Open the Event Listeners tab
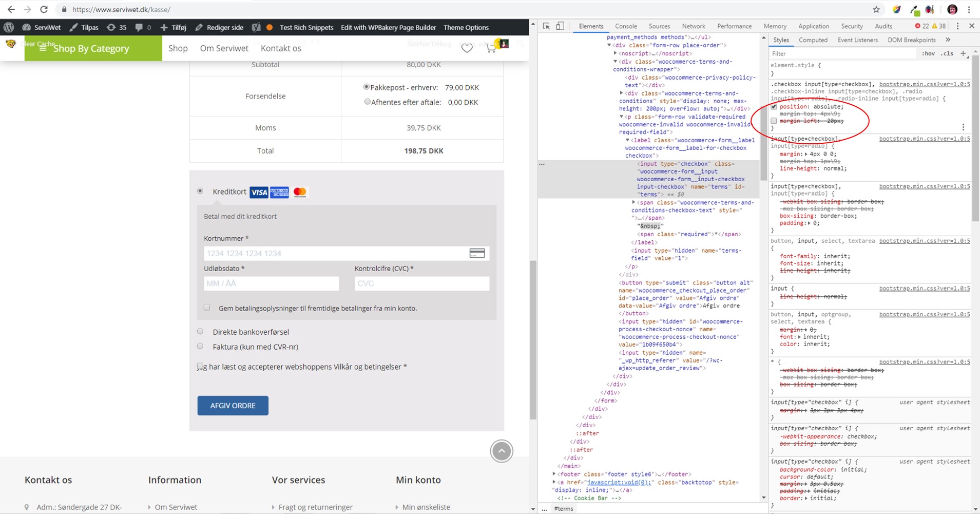 point(857,40)
